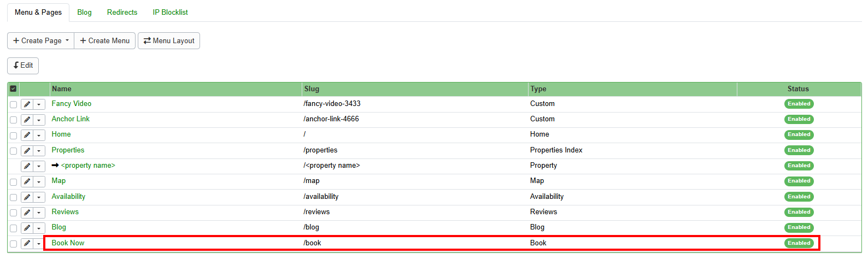Screen dimensions: 868x259
Task: Tick the checkbox for Anchor Link
Action: coord(13,120)
